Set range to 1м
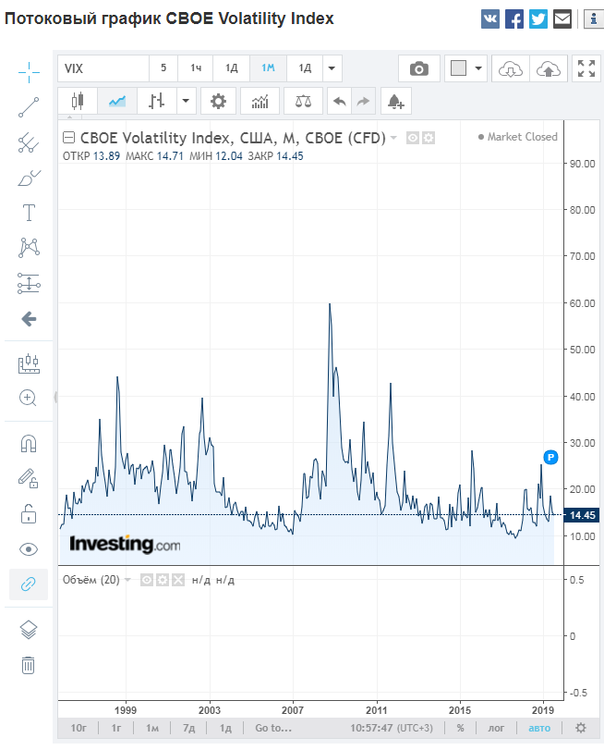The image size is (604, 750). coord(152,728)
